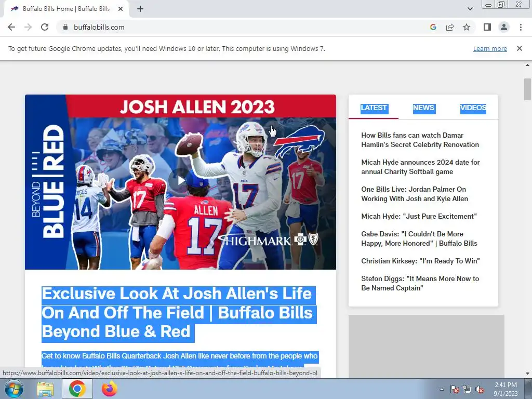
Task: Bookmark this page with star icon
Action: pyautogui.click(x=467, y=27)
